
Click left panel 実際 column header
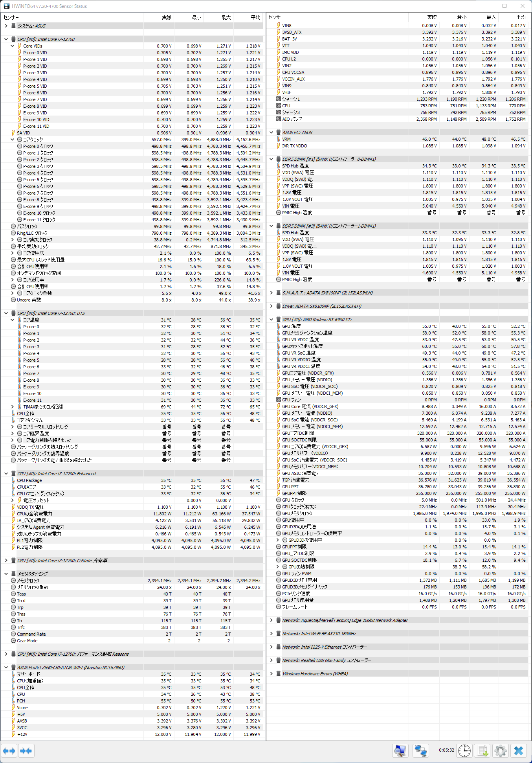[159, 17]
